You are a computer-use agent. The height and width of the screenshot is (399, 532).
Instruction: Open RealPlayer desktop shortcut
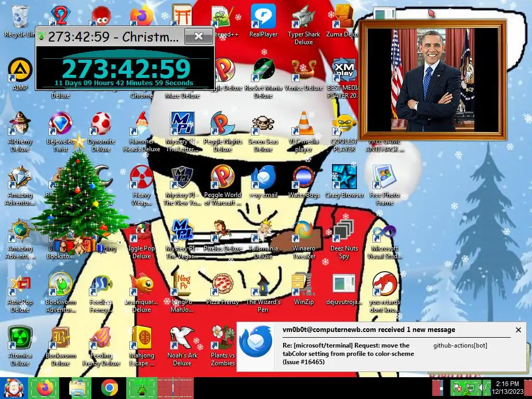(x=263, y=21)
